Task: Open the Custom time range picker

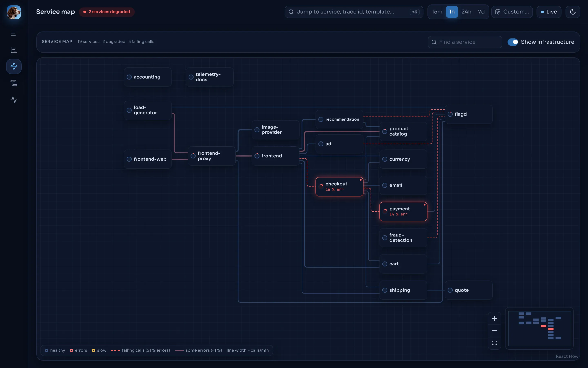Action: [x=512, y=12]
